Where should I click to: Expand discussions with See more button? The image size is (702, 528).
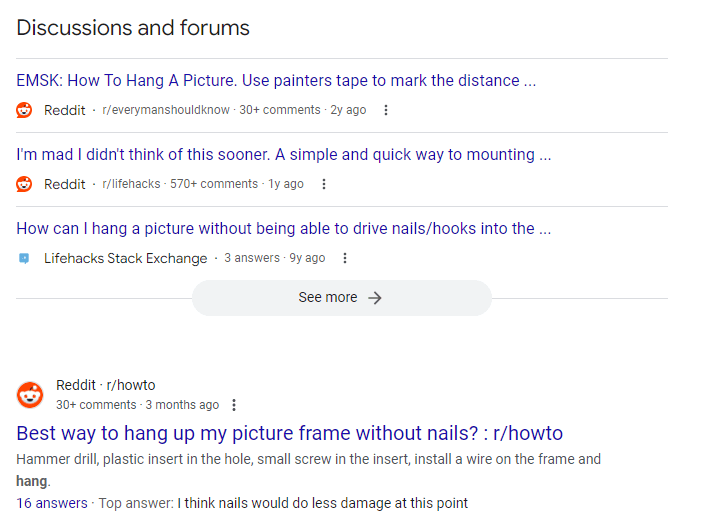(342, 298)
